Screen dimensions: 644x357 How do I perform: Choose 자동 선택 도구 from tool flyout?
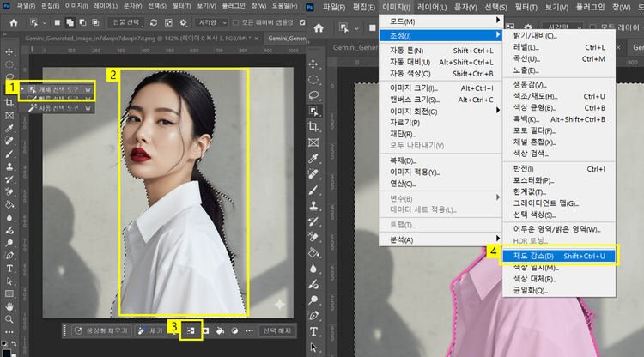tap(57, 108)
